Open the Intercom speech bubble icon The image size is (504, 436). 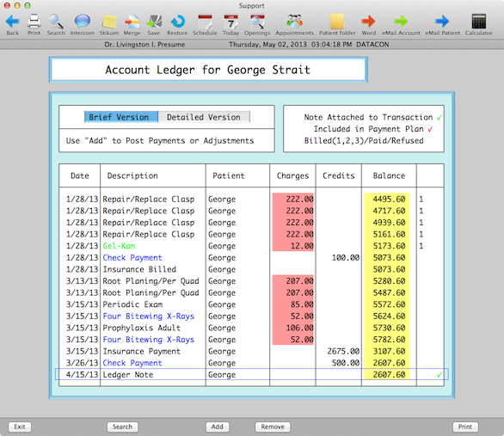(83, 21)
